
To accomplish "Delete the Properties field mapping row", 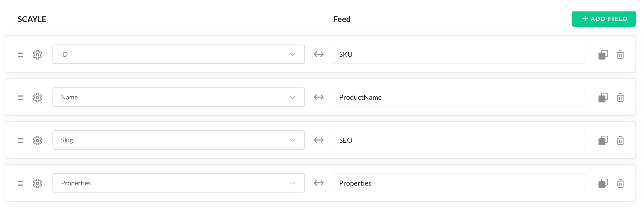I will click(620, 183).
